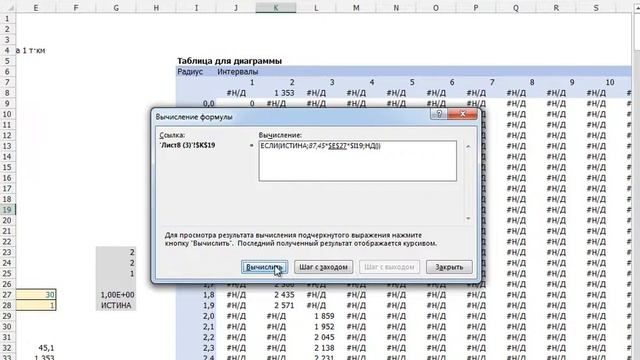Select radius value 2,2 cell
This screenshot has height=360, width=640.
196,337
